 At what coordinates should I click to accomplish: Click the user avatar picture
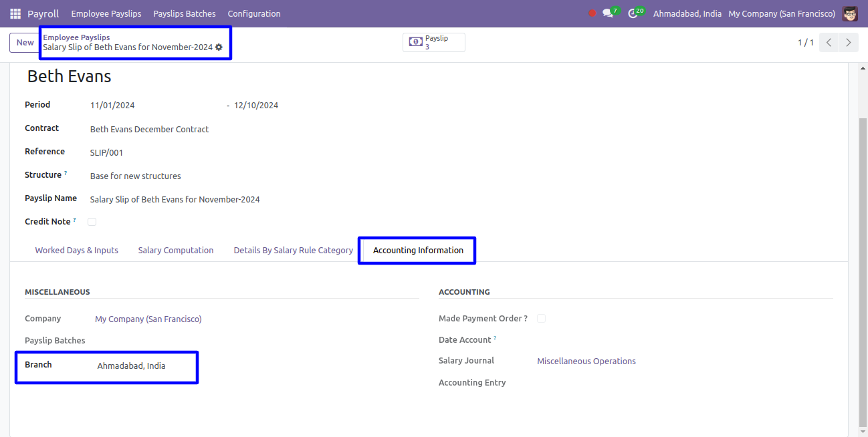(849, 13)
